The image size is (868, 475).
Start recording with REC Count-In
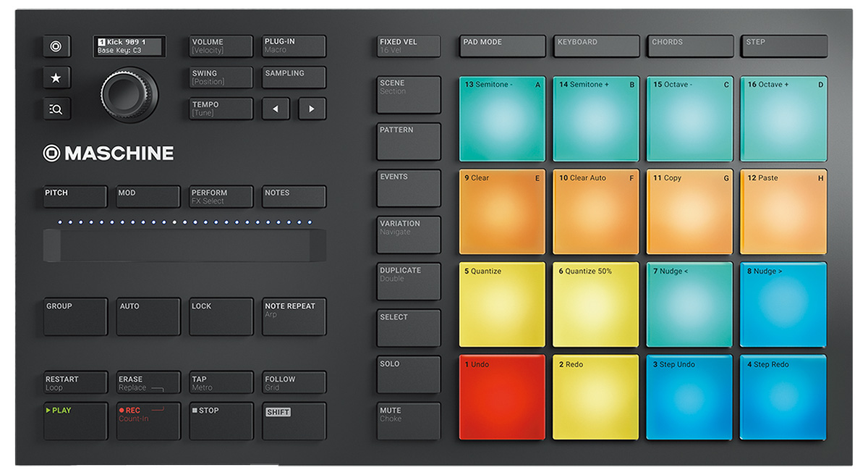[x=148, y=421]
